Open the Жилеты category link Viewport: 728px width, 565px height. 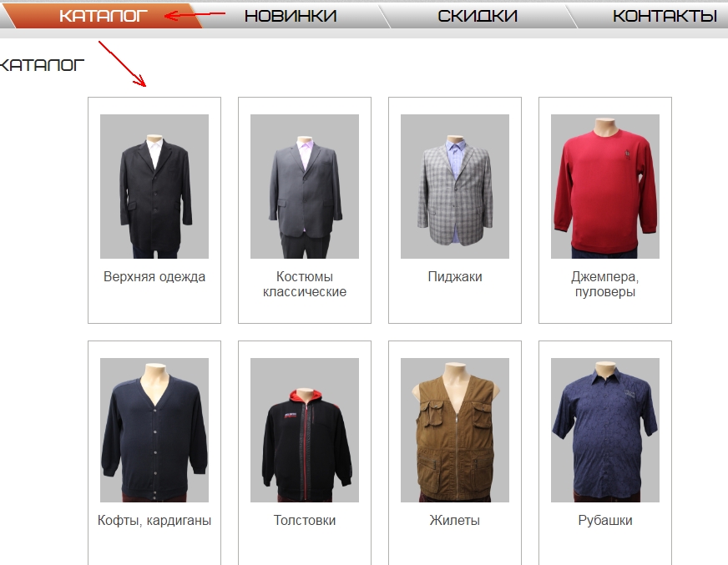click(455, 521)
